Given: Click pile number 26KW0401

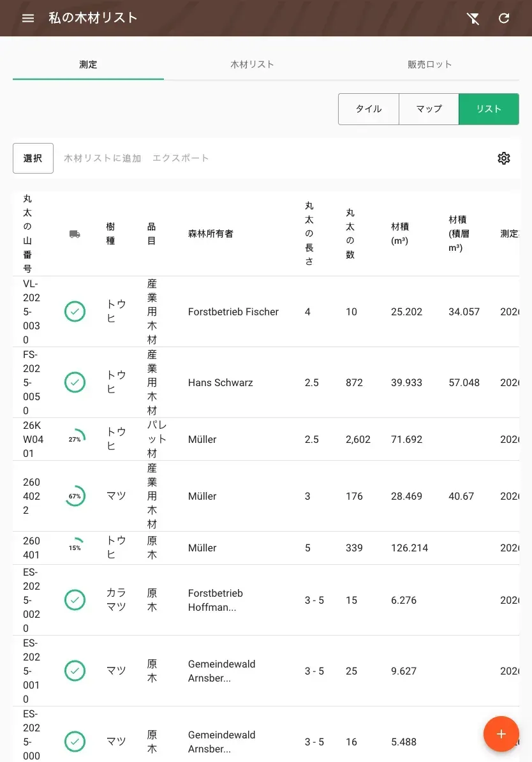Looking at the screenshot, I should tap(33, 439).
